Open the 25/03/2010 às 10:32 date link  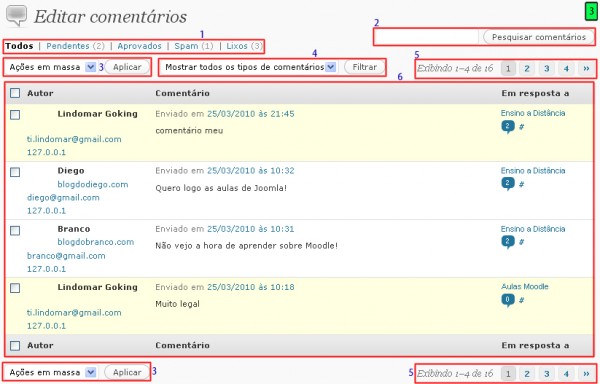pos(251,171)
